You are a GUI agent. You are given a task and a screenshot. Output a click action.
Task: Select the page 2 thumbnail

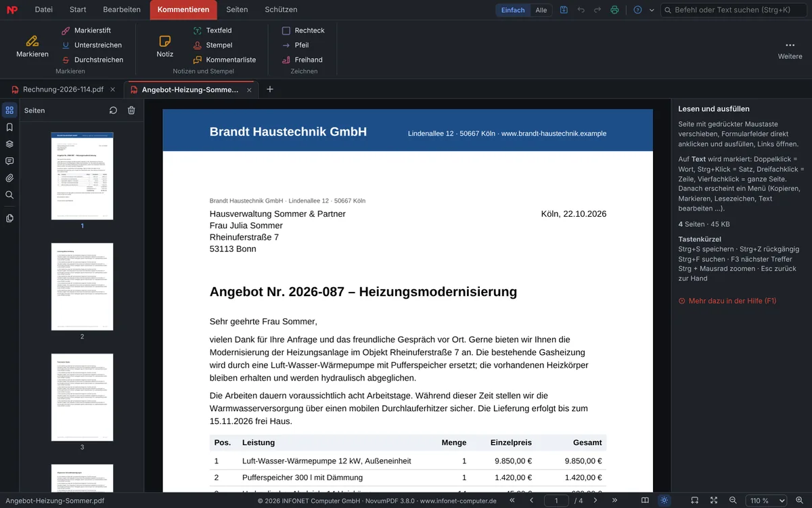pos(83,287)
